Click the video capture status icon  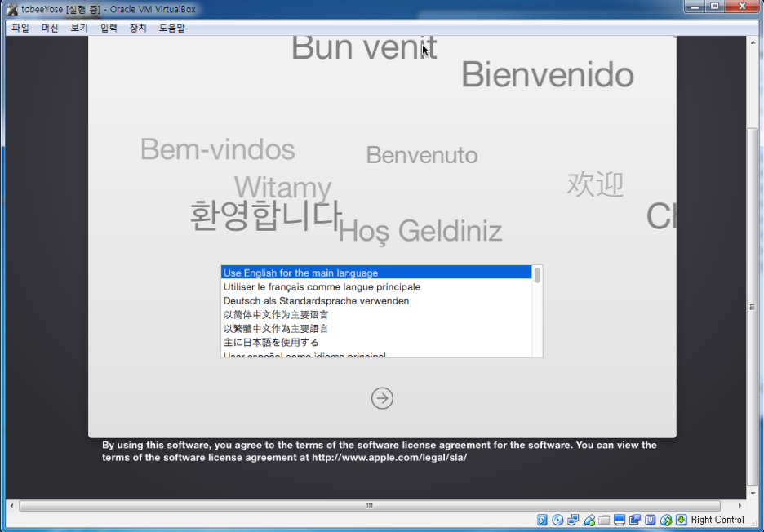(x=635, y=520)
